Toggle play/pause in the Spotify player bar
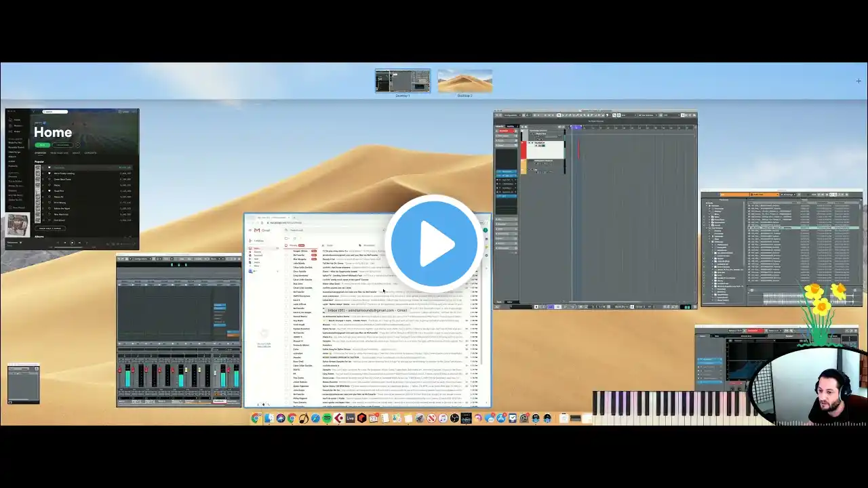 pos(72,242)
